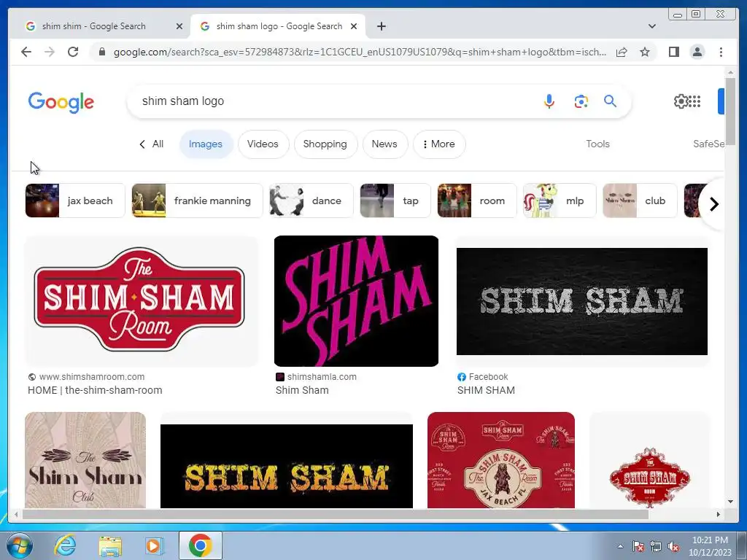Show more suggestion chips with right arrow
The width and height of the screenshot is (747, 560).
tap(713, 204)
